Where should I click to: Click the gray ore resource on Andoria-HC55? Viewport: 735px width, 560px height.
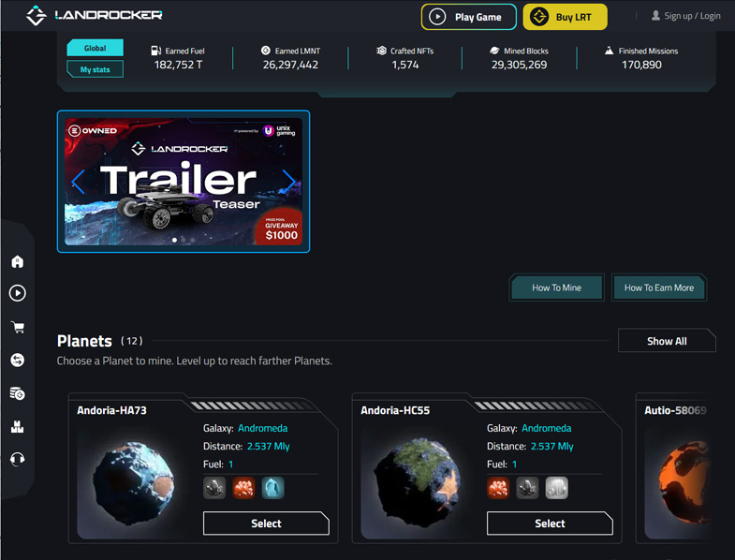pyautogui.click(x=527, y=488)
